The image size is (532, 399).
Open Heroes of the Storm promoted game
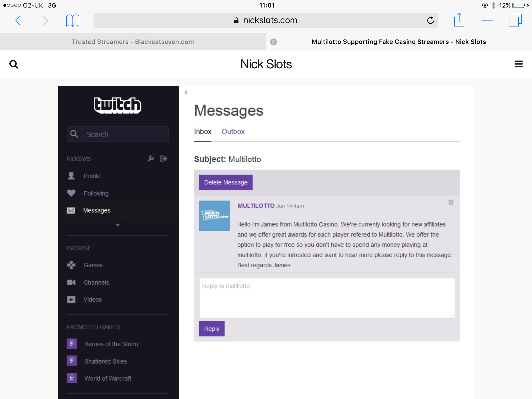coord(111,344)
